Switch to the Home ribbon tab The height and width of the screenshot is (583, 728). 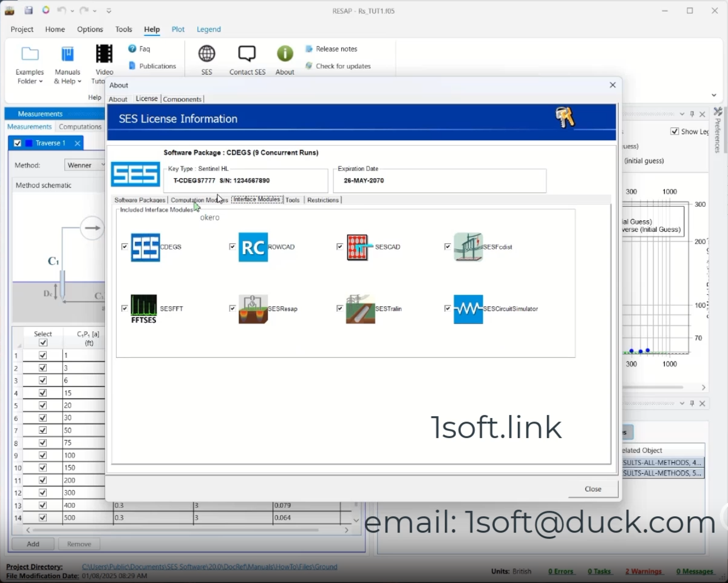[55, 29]
